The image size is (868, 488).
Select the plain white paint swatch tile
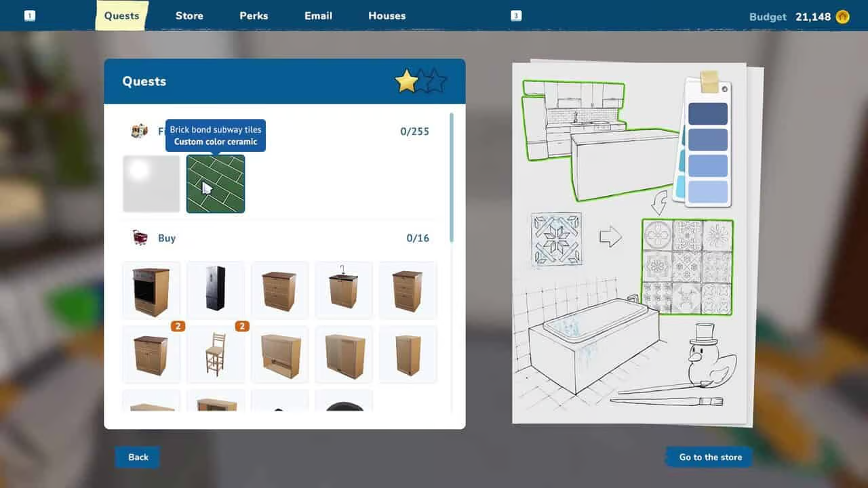point(151,184)
